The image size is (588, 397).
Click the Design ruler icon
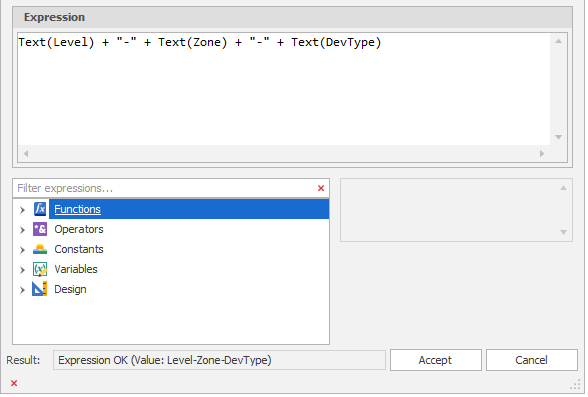[40, 290]
